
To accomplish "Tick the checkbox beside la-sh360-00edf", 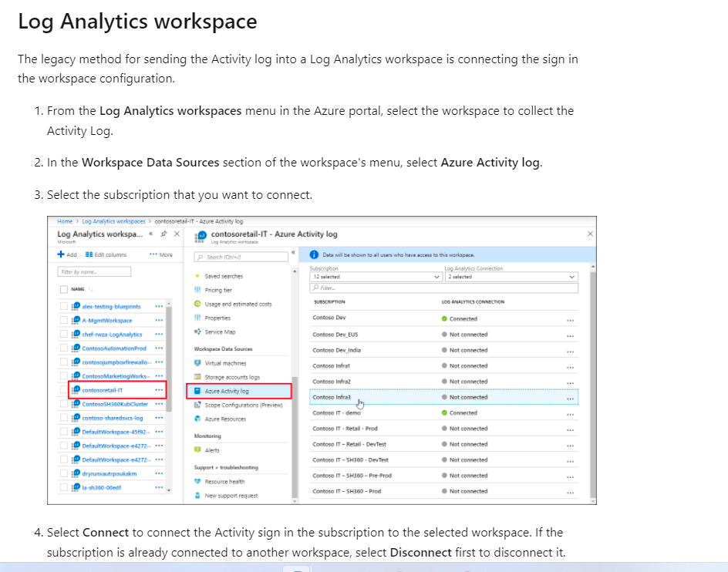I will [63, 487].
